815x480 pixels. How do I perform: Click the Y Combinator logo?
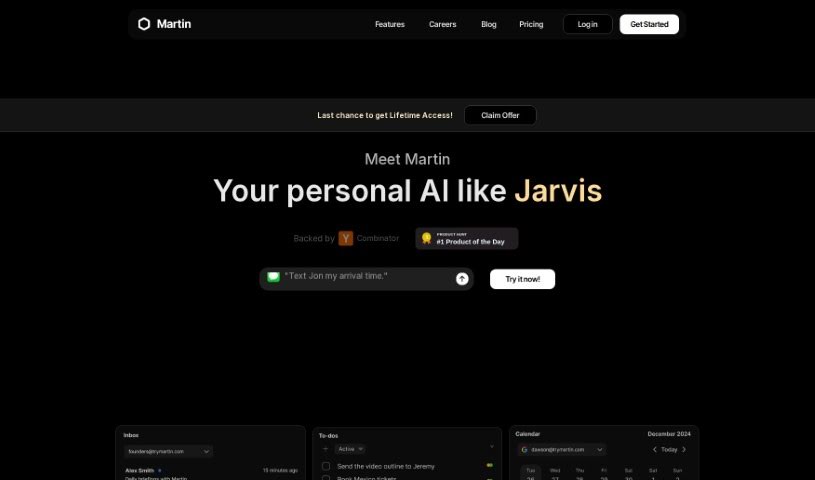click(346, 238)
